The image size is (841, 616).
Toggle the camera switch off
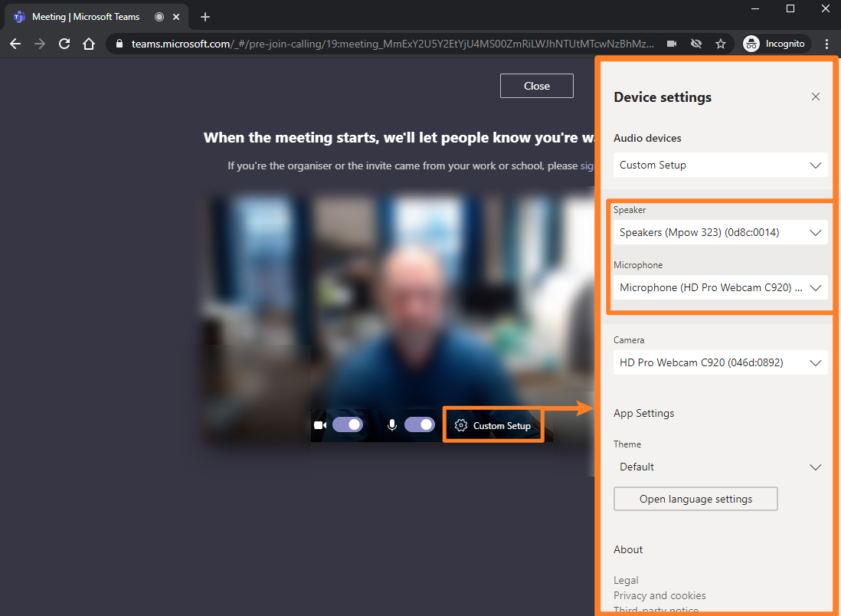coord(348,425)
